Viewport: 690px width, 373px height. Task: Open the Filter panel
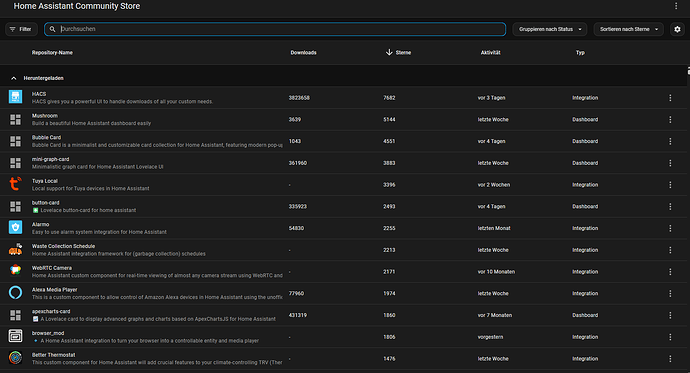click(21, 29)
